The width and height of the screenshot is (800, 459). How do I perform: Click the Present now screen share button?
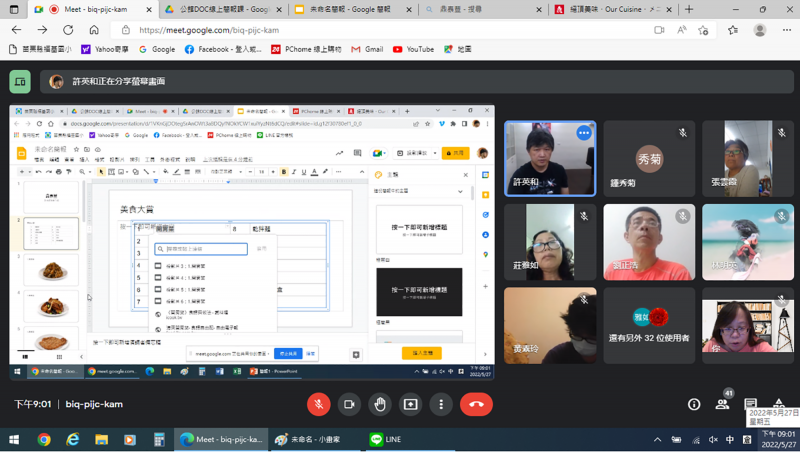click(x=410, y=404)
